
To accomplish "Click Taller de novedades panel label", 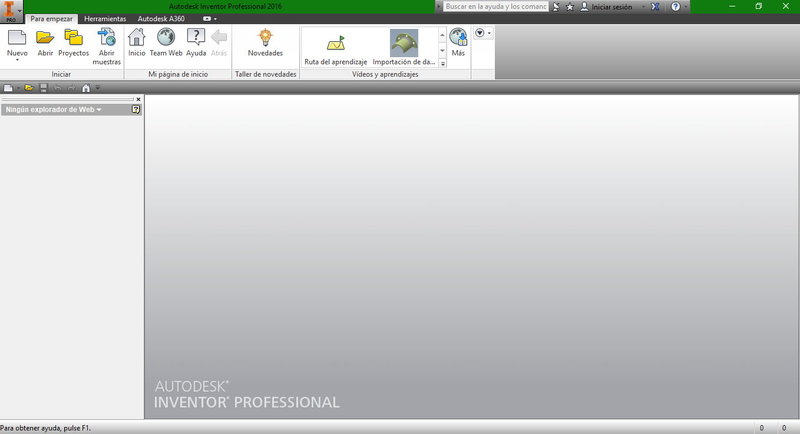I will (x=265, y=74).
